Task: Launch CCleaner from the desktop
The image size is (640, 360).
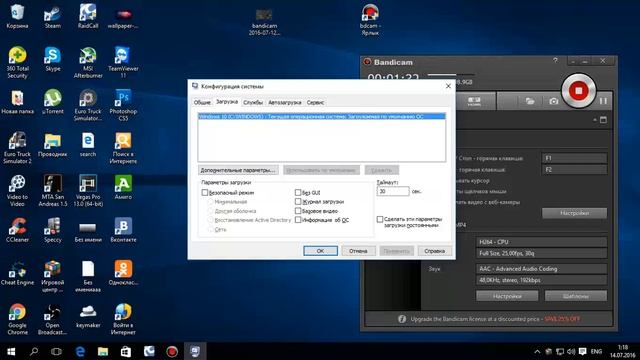Action: (17, 230)
